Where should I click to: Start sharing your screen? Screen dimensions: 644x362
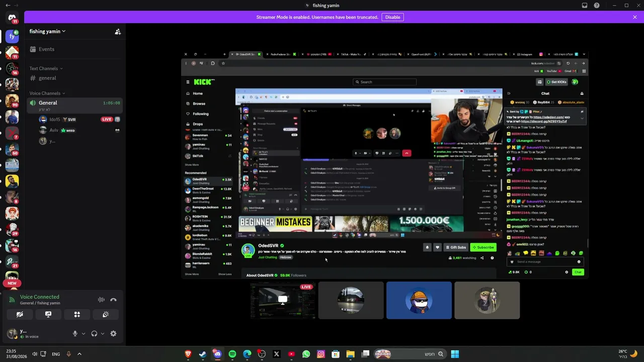[48, 314]
